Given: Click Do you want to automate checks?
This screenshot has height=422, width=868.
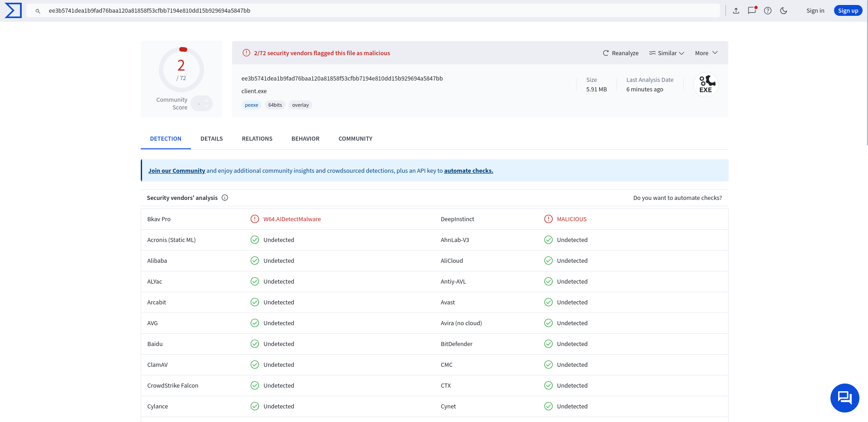Looking at the screenshot, I should click(677, 198).
